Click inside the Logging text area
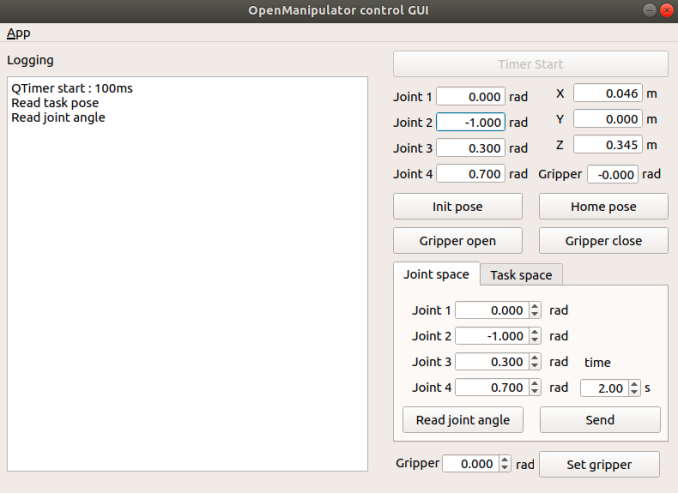Viewport: 678px width, 493px height. coord(187,274)
